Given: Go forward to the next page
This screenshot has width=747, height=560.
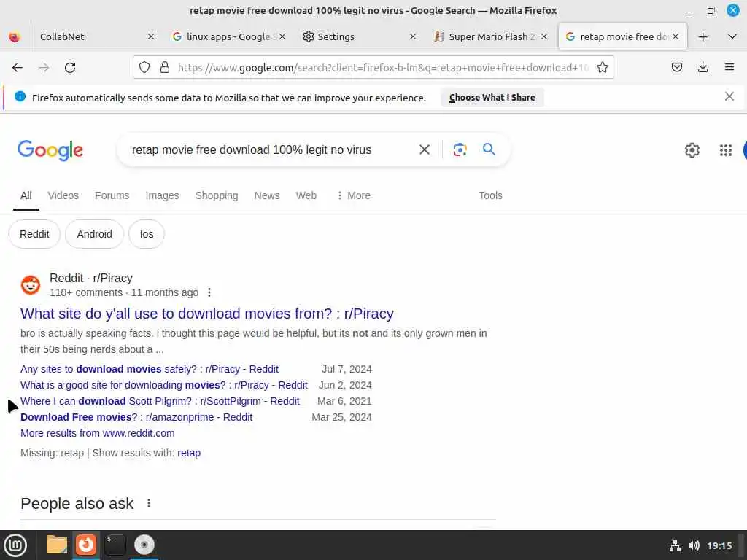Looking at the screenshot, I should click(44, 68).
